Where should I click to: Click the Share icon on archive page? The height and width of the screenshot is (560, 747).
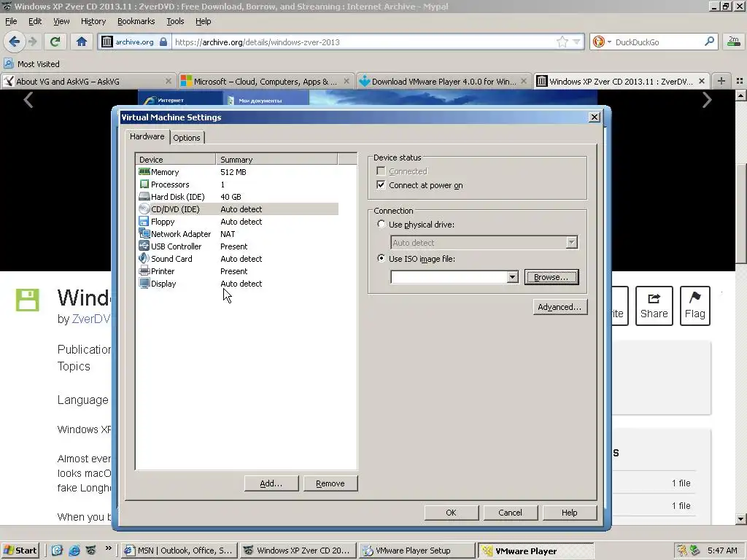654,298
